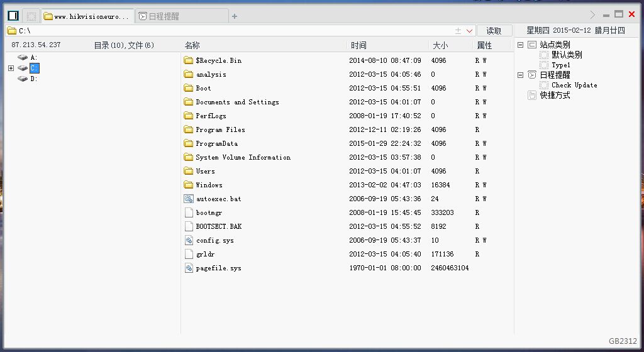
Task: Click the Type1 dotted box icon
Action: [x=544, y=65]
